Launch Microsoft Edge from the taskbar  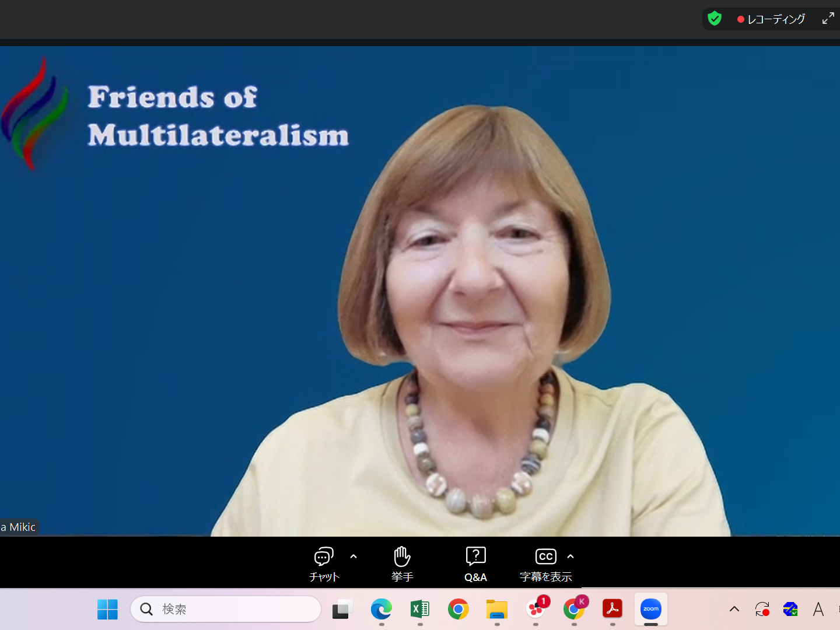click(x=381, y=610)
